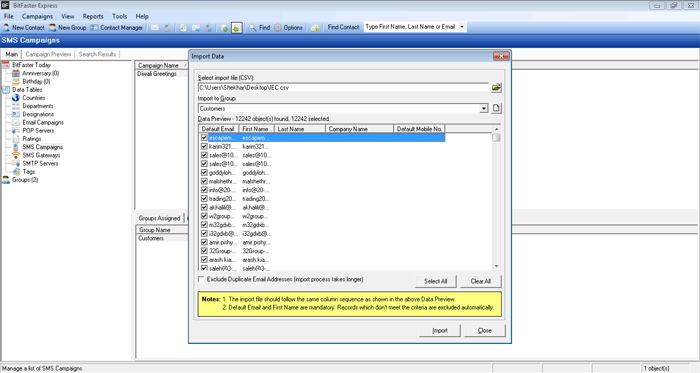Viewport: 700px width, 373px height.
Task: Open Tags in the tree
Action: (24, 172)
